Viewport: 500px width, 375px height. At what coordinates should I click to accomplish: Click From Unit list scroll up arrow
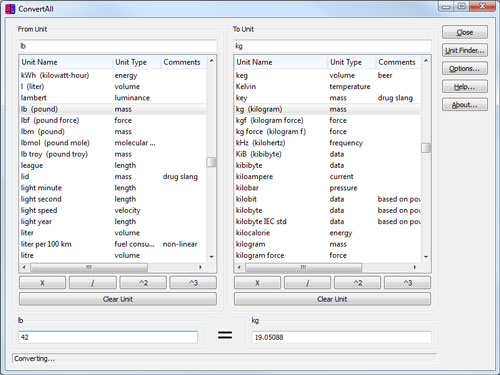pos(211,61)
